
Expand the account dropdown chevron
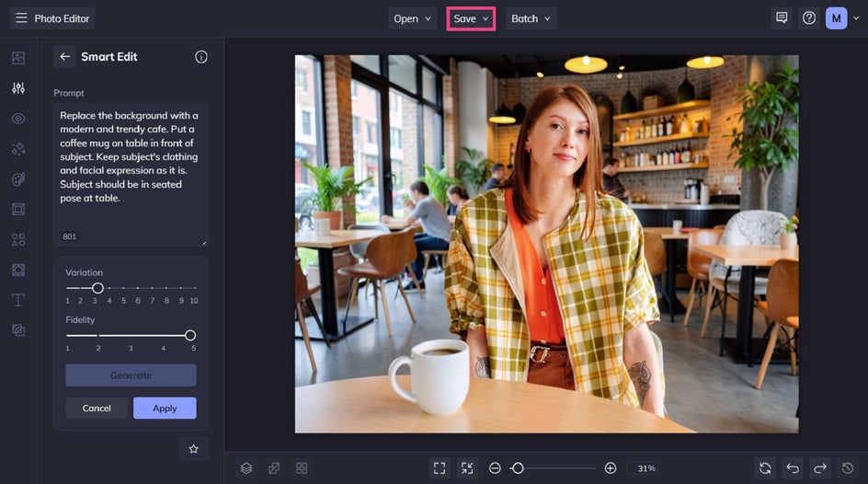tap(856, 18)
